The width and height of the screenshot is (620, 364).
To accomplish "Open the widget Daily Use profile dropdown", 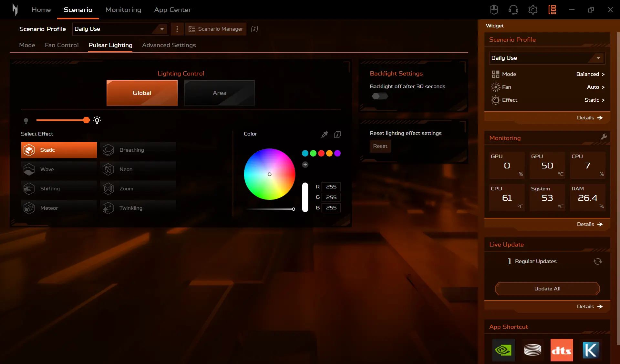I will (x=547, y=58).
